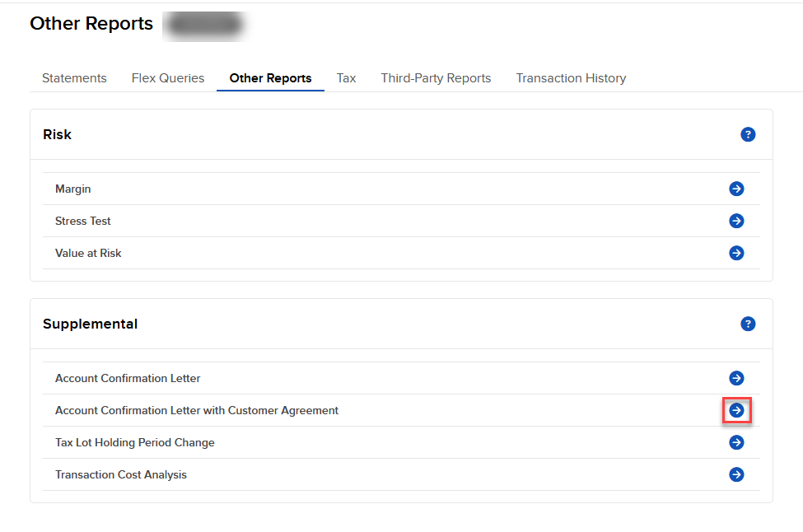
Task: Click the Stress Test arrow icon
Action: coord(736,220)
